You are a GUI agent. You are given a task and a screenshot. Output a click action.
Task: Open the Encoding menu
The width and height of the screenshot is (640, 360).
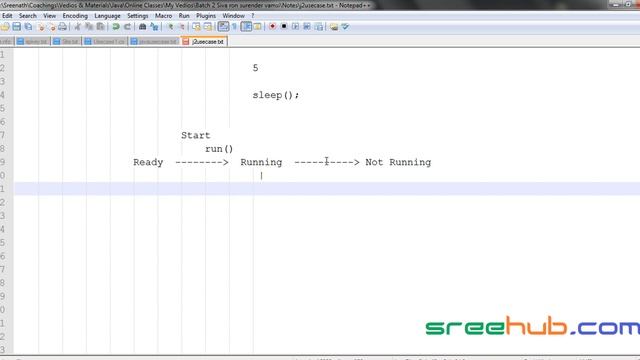tap(75, 16)
